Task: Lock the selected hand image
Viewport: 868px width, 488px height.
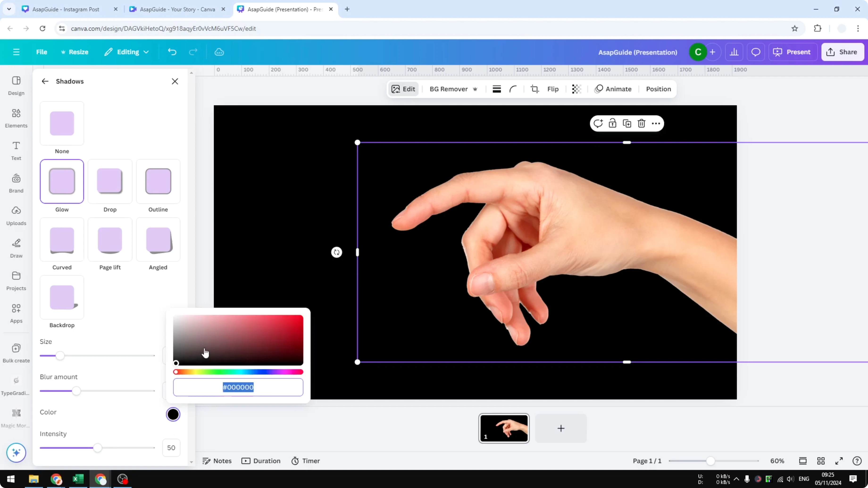Action: [613, 123]
